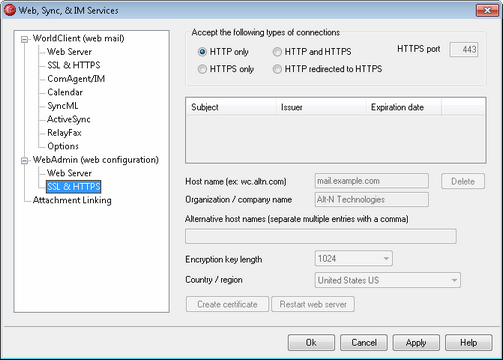Click the Host name input field
Screen dimensions: 503x360
coord(372,181)
